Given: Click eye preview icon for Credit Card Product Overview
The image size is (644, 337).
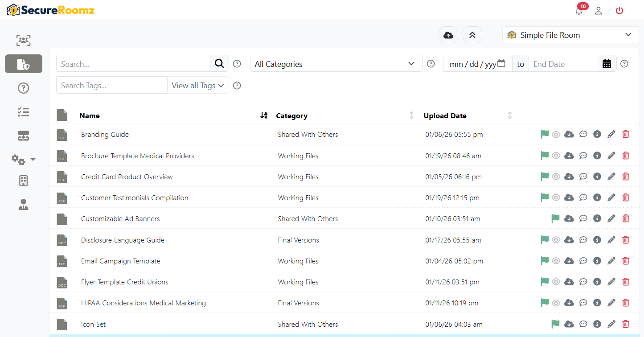Looking at the screenshot, I should [x=556, y=177].
